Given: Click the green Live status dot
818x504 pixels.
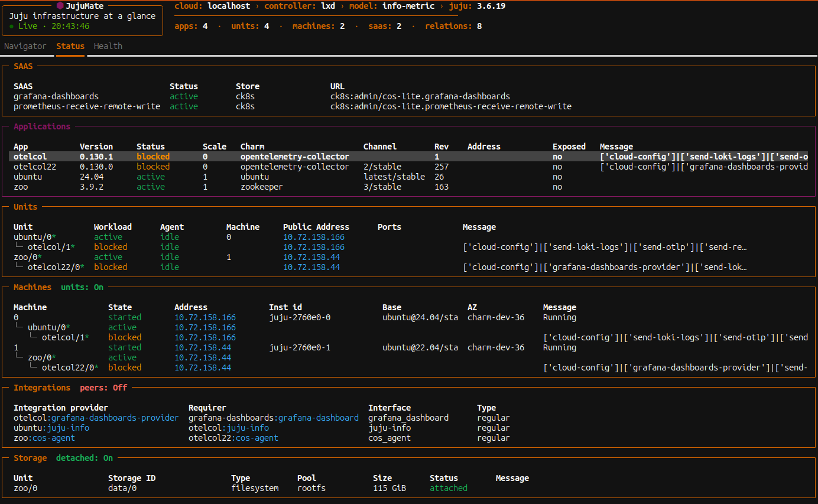Looking at the screenshot, I should (12, 27).
